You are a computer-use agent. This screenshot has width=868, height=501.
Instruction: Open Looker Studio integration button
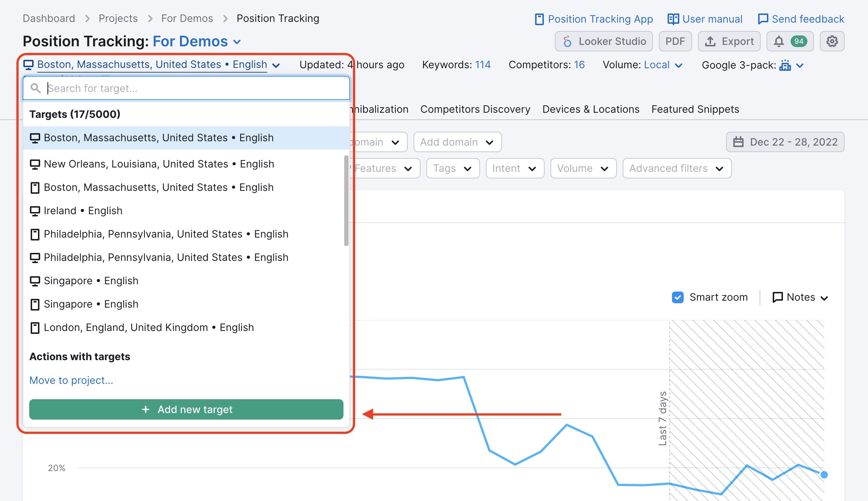click(604, 41)
